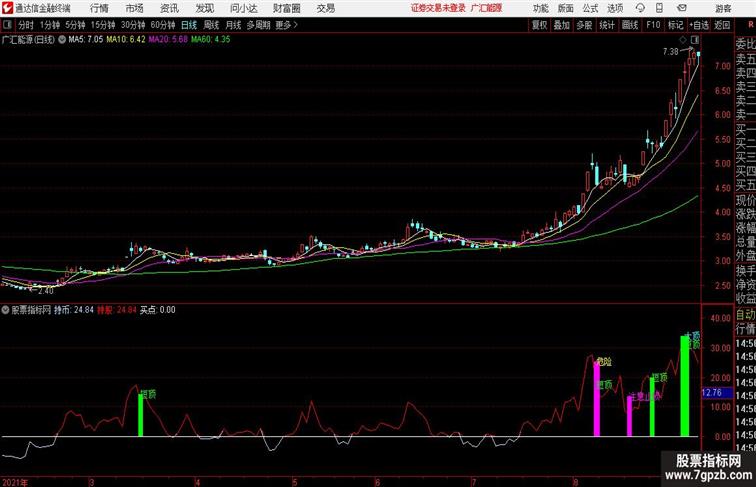This screenshot has height=487, width=756.
Task: Expand the 更多 periods list
Action: click(287, 25)
